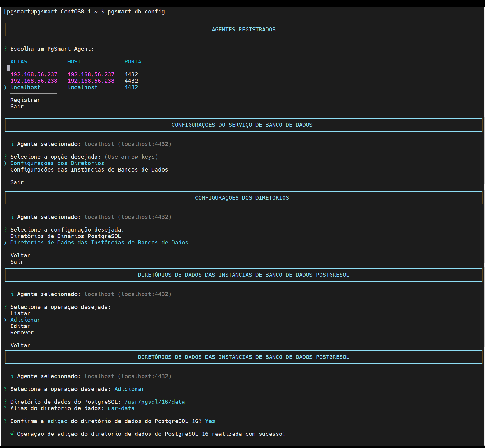The height and width of the screenshot is (448, 485).
Task: Click the CONFIGURAÇÕES DO SERVIÇO DE BANCO DE DADOS header
Action: click(x=242, y=125)
